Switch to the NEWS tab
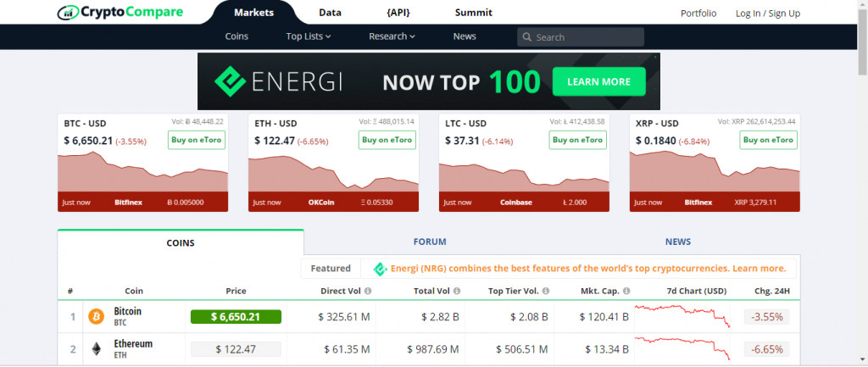868x367 pixels. [x=678, y=242]
